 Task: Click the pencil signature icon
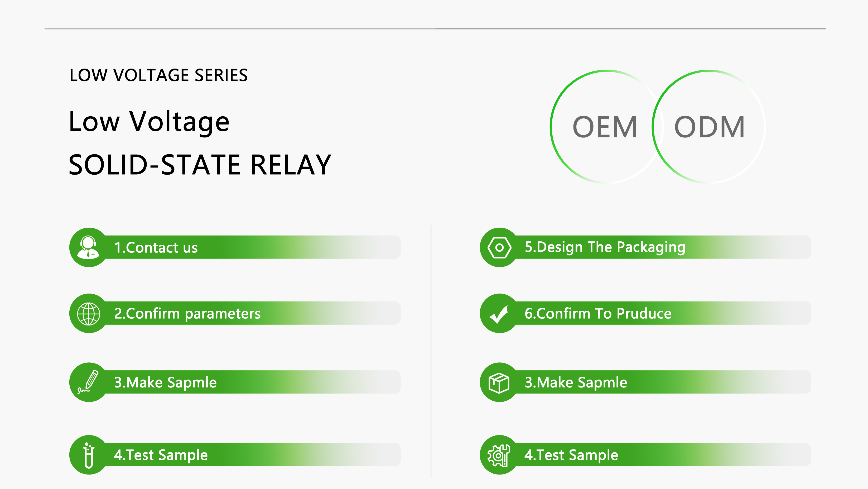pyautogui.click(x=88, y=382)
